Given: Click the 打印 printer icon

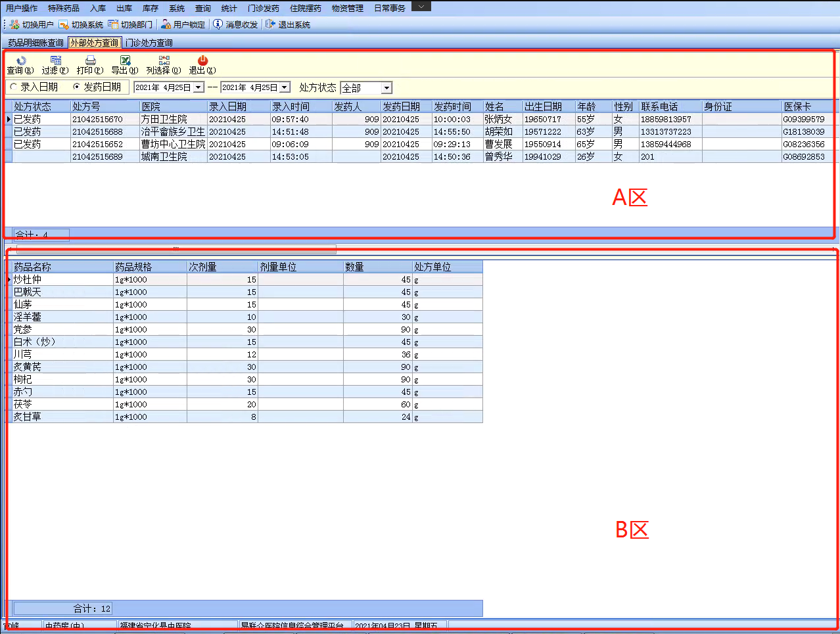Looking at the screenshot, I should click(90, 60).
